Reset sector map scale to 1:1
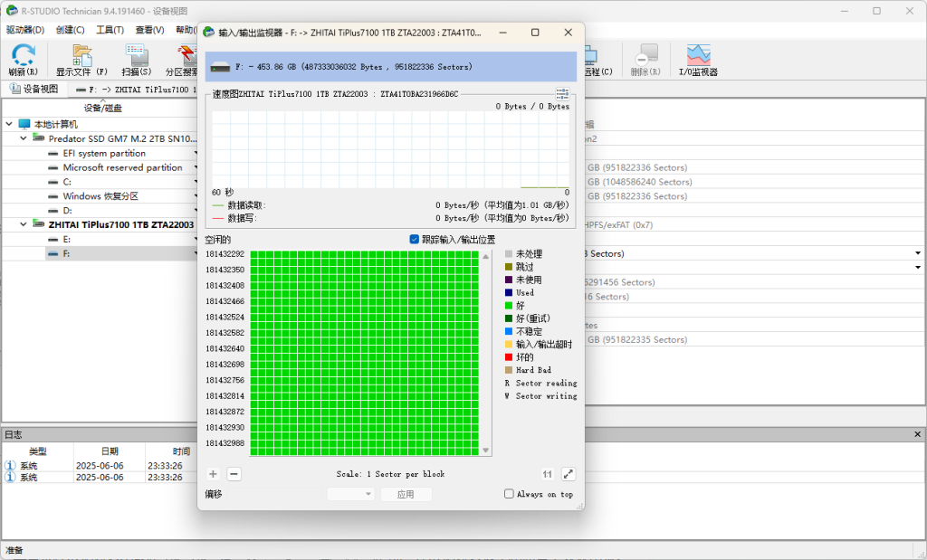The image size is (927, 560). 547,473
